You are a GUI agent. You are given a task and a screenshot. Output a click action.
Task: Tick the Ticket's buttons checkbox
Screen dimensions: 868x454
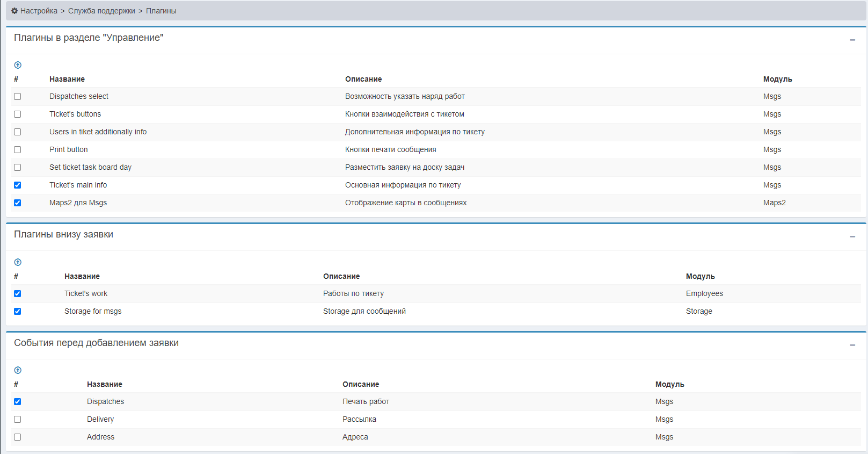click(18, 114)
